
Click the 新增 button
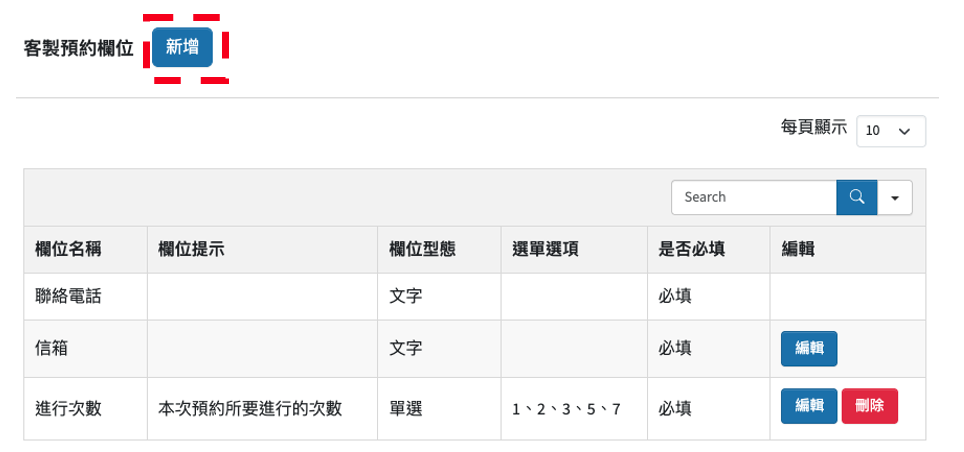pyautogui.click(x=182, y=47)
